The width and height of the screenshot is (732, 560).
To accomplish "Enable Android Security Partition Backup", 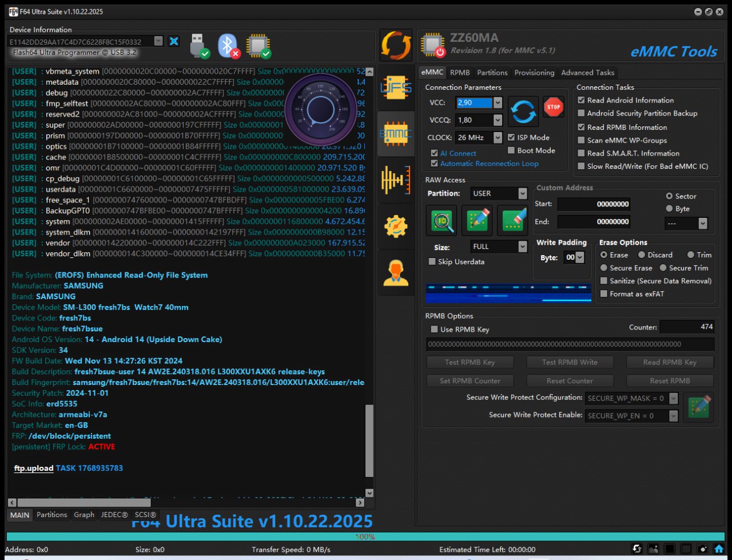I will [x=581, y=113].
